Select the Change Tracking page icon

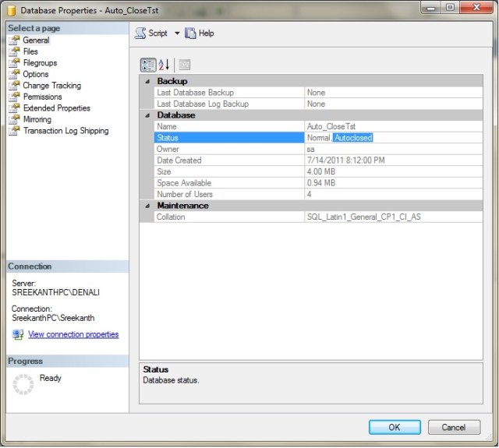[14, 86]
